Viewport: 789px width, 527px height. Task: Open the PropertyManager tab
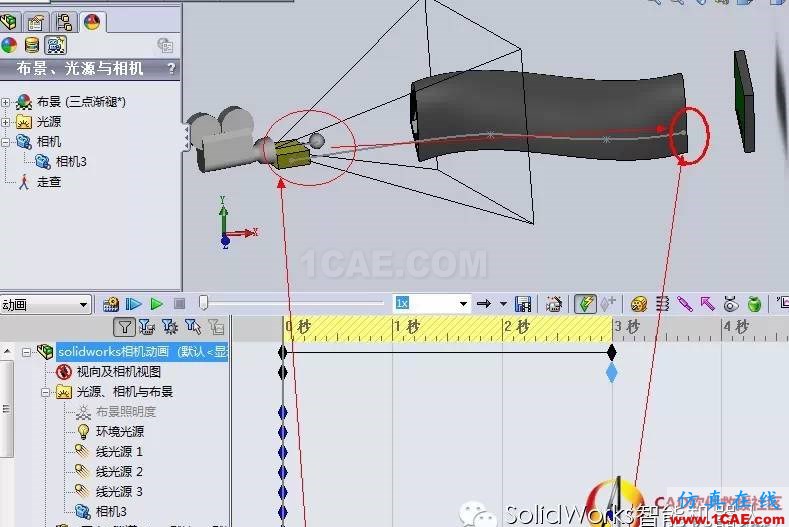click(36, 22)
